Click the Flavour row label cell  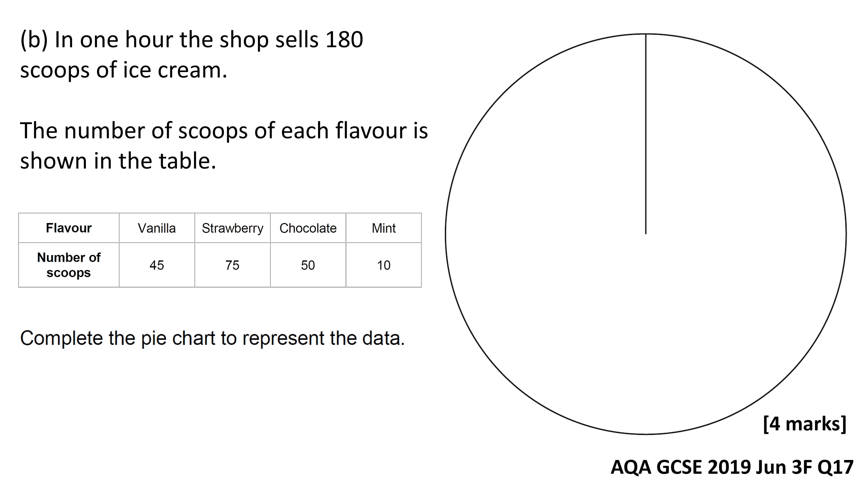(x=69, y=228)
